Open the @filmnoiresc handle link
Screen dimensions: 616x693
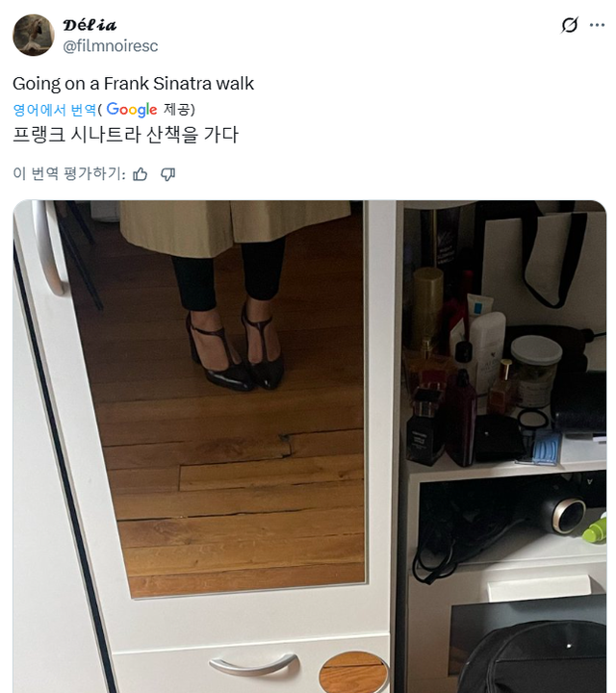coord(111,46)
